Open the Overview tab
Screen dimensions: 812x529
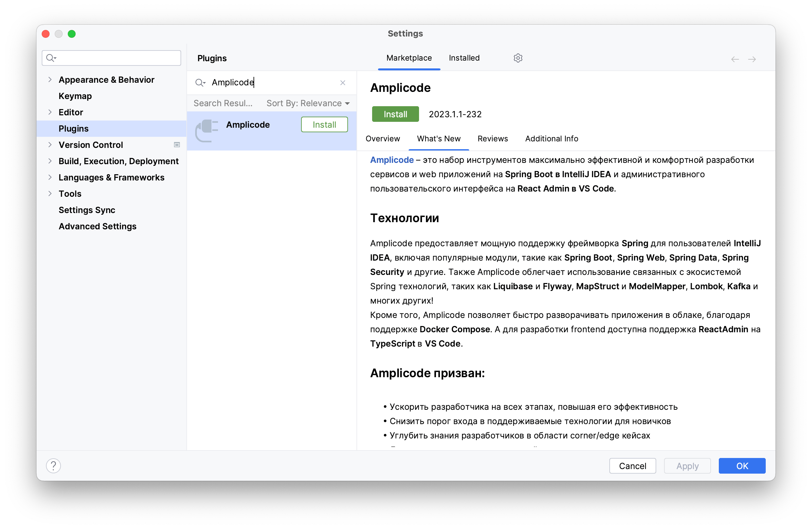383,139
